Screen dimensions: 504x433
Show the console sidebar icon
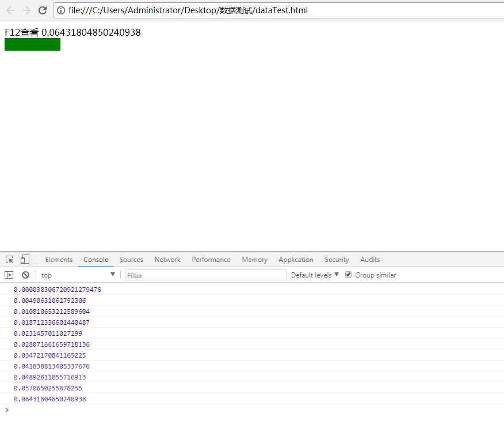[x=9, y=275]
